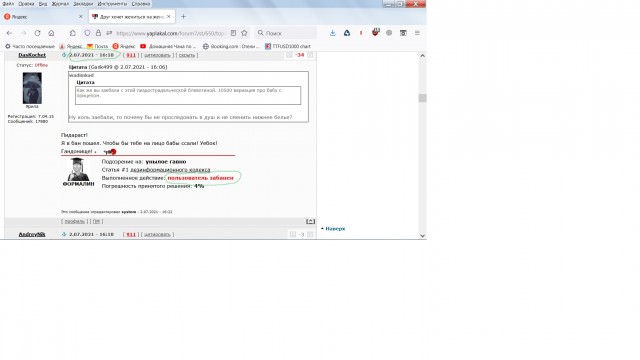Upvote DasKochet's post next to -34

310,55
